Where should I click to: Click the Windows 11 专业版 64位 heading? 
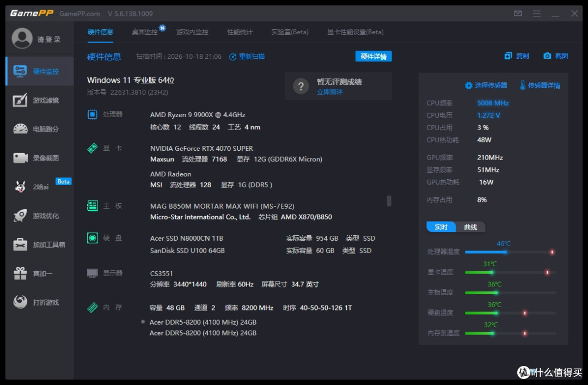pyautogui.click(x=131, y=80)
